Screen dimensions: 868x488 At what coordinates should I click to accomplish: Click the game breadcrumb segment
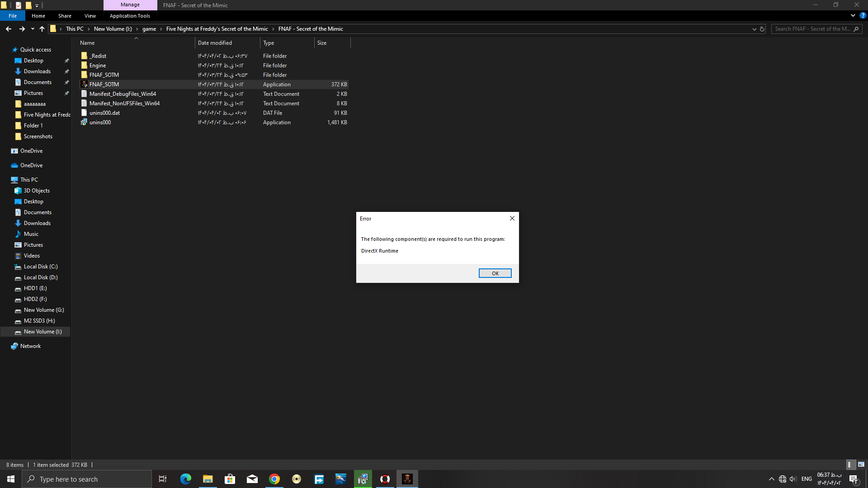[149, 29]
